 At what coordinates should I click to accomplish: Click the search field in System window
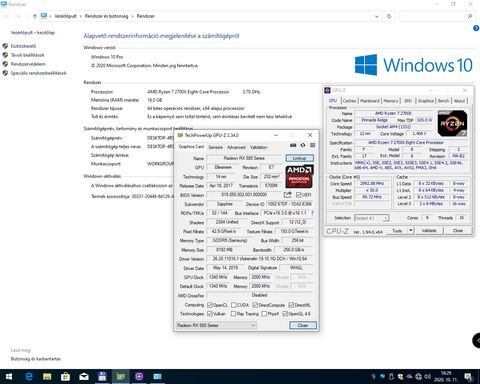tap(437, 16)
